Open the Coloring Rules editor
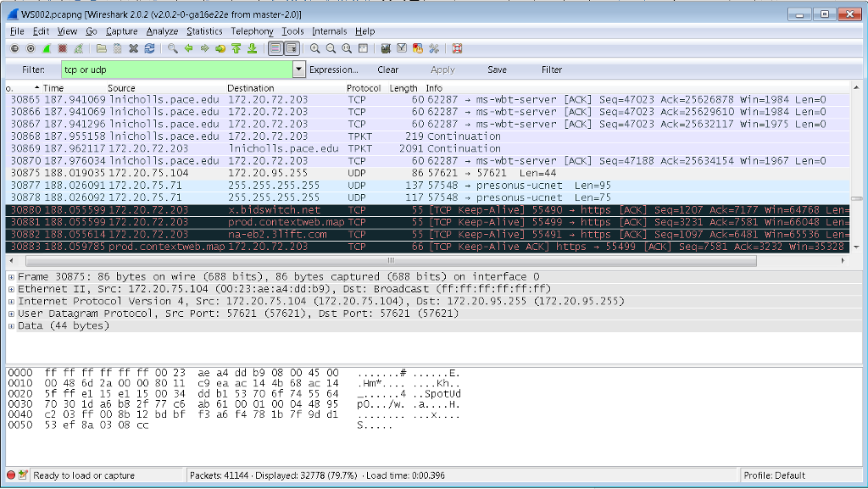This screenshot has width=868, height=489. [x=417, y=48]
